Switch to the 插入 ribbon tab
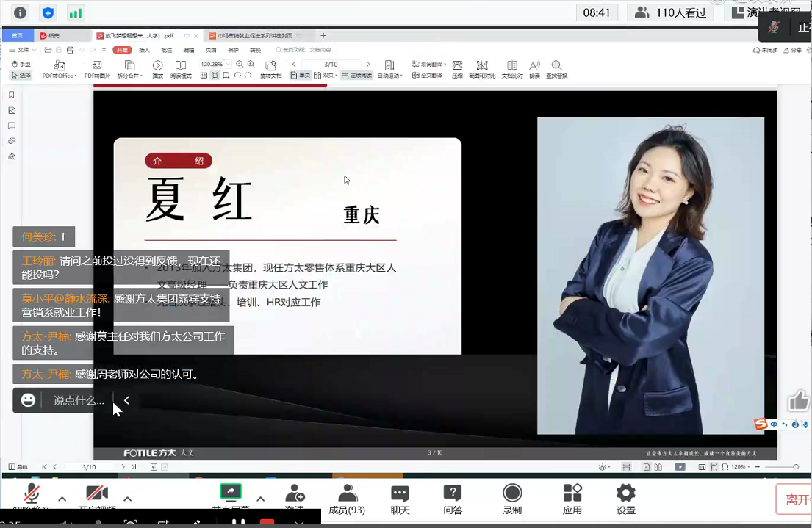Screen dimensions: 812x528 [144, 50]
